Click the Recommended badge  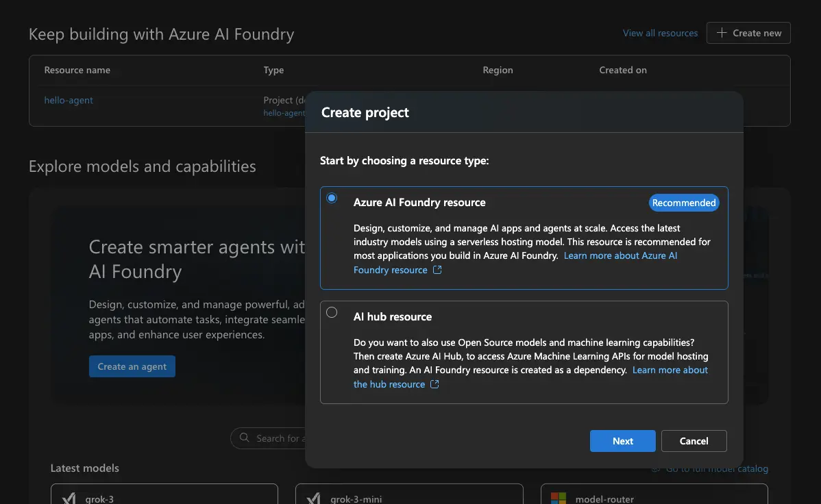click(684, 203)
